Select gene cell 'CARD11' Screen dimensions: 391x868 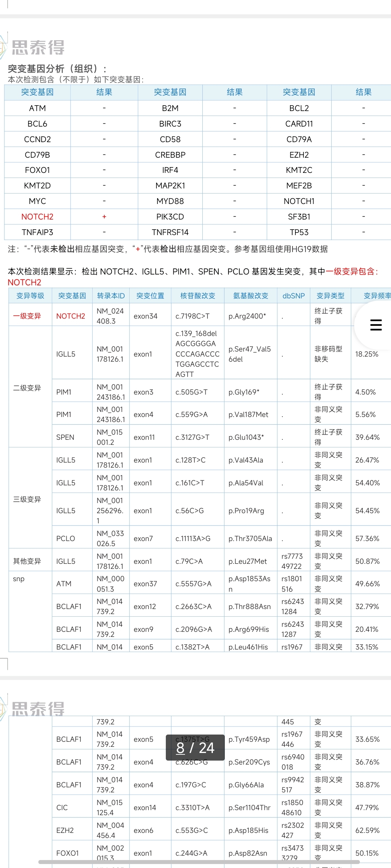299,124
